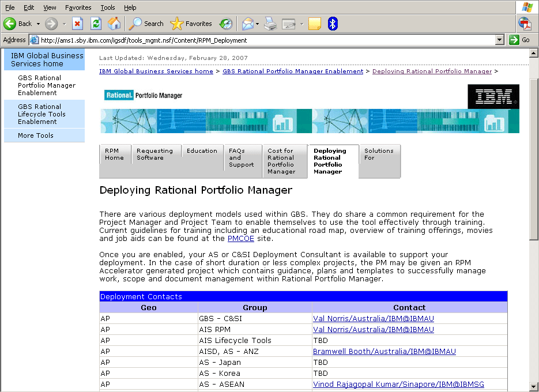Screen dimensions: 539x392
Task: Open Vinod Rajagopal Kumar contact link
Action: [x=398, y=385]
